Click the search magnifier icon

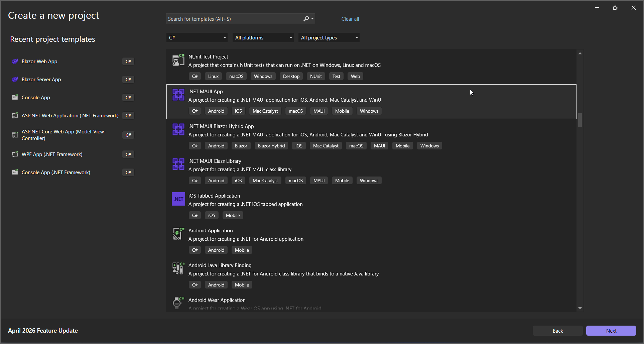[306, 19]
